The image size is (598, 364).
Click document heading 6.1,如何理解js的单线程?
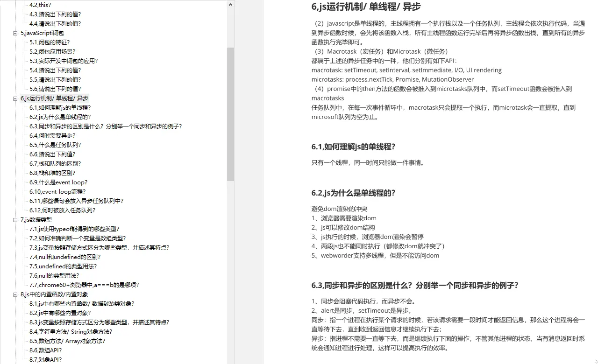pos(354,147)
